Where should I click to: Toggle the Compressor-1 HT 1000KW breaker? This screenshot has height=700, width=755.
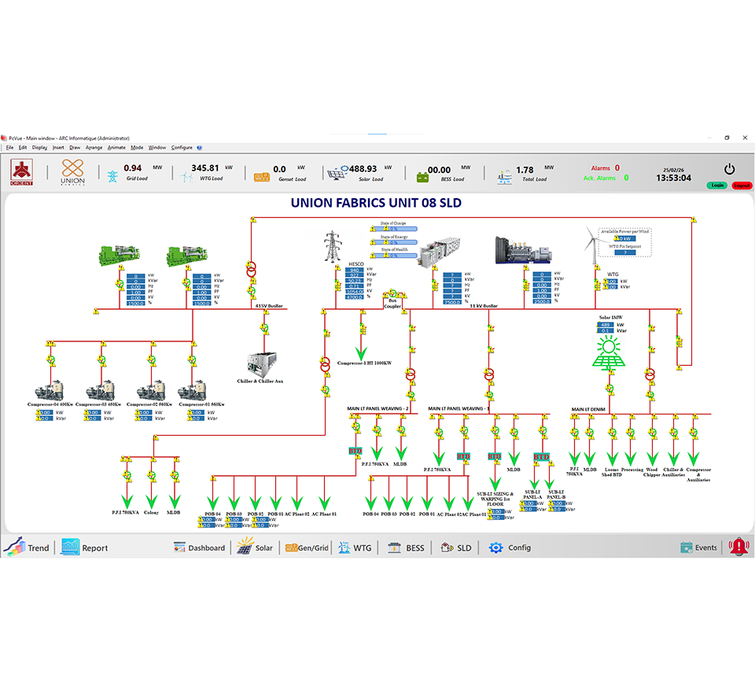tap(362, 327)
